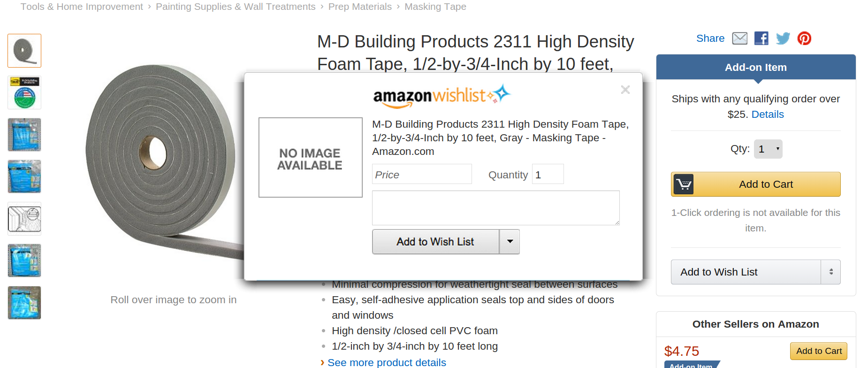
Task: Share product via email icon
Action: [x=739, y=38]
